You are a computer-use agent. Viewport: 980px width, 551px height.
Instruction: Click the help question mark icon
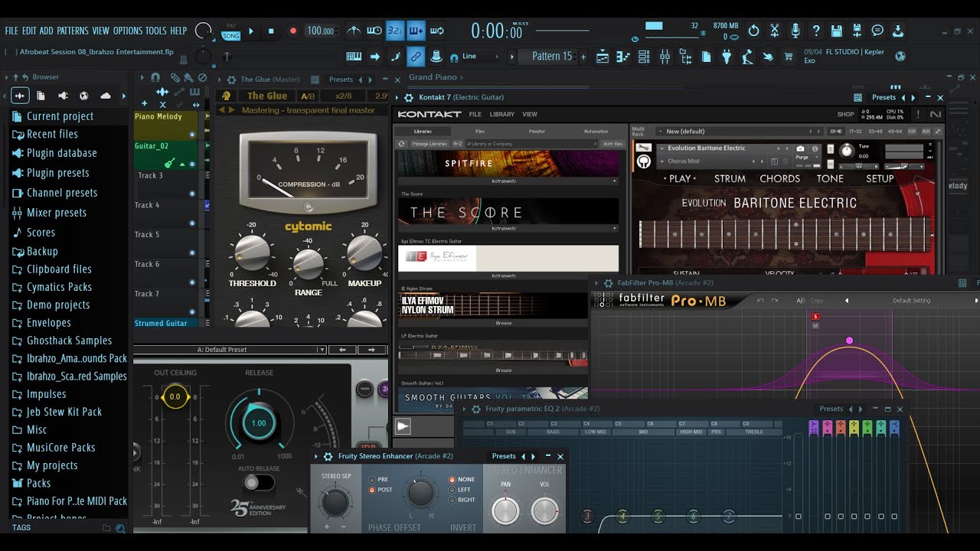[816, 31]
